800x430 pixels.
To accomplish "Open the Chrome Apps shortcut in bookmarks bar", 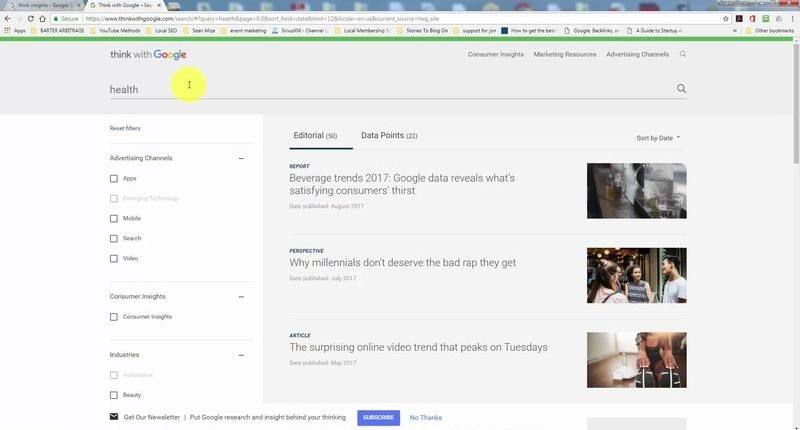I will pyautogui.click(x=14, y=30).
